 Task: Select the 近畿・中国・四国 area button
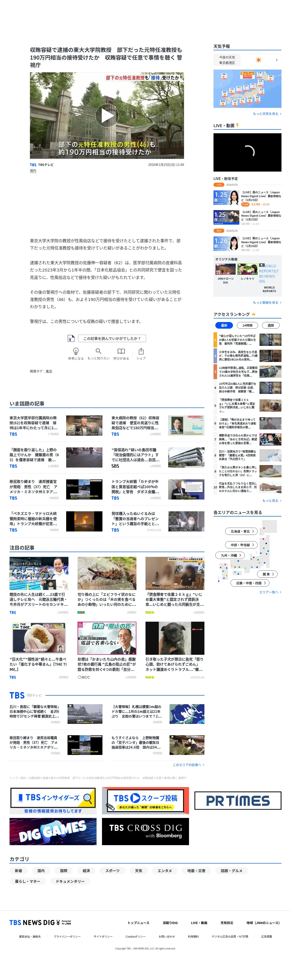click(250, 583)
